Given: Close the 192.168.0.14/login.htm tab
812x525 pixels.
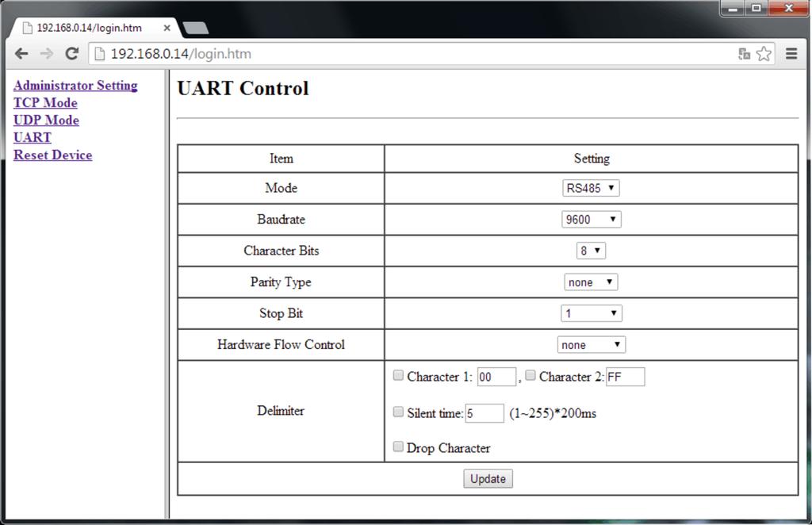Looking at the screenshot, I should coord(167,28).
